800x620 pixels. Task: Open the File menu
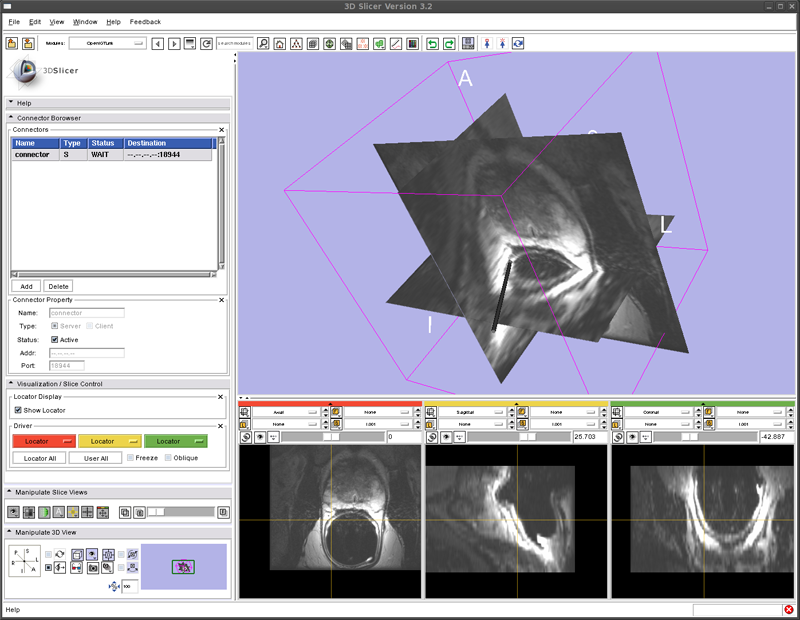[14, 21]
